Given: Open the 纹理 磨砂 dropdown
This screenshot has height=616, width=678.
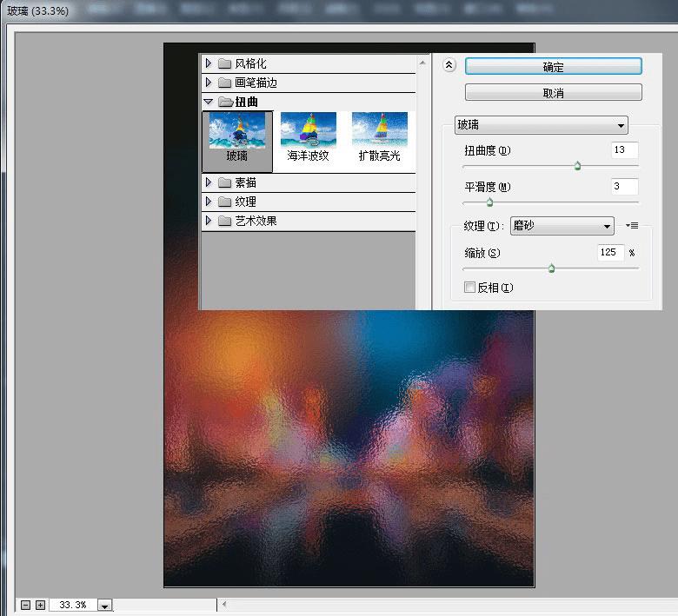Looking at the screenshot, I should click(562, 226).
